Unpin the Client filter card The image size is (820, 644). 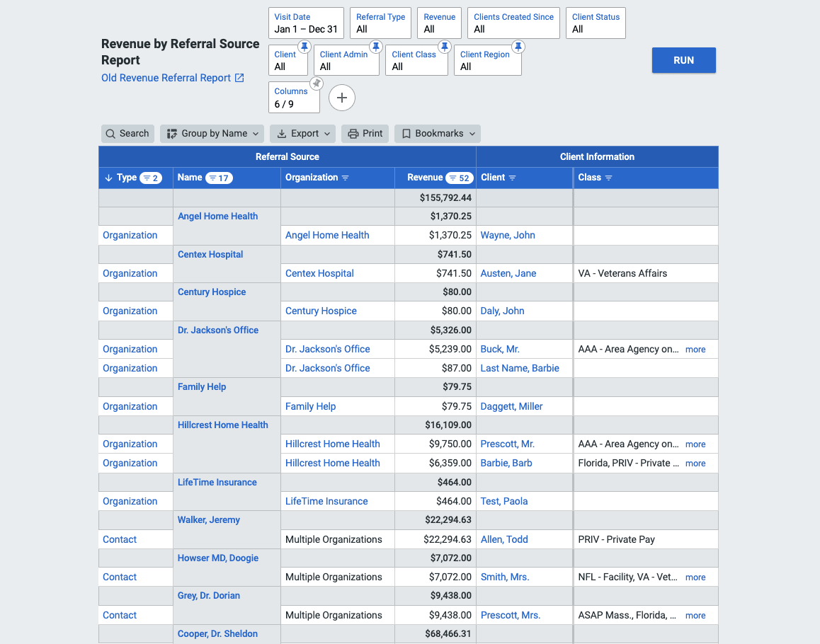304,47
